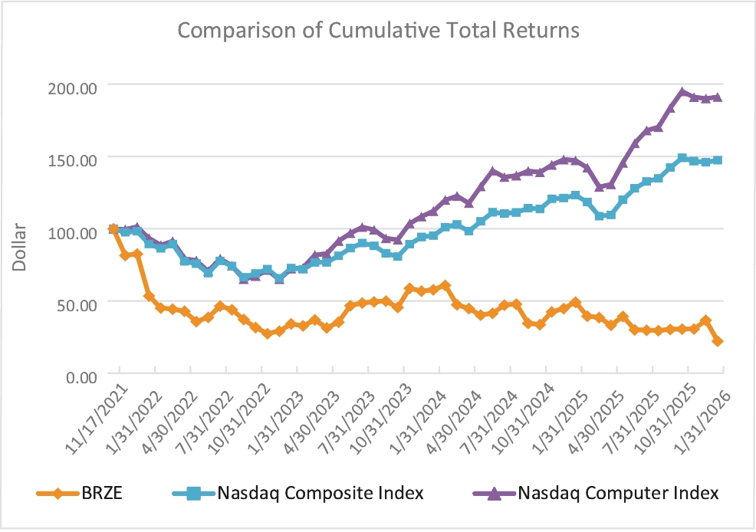Click the last BRZE data point

[718, 341]
